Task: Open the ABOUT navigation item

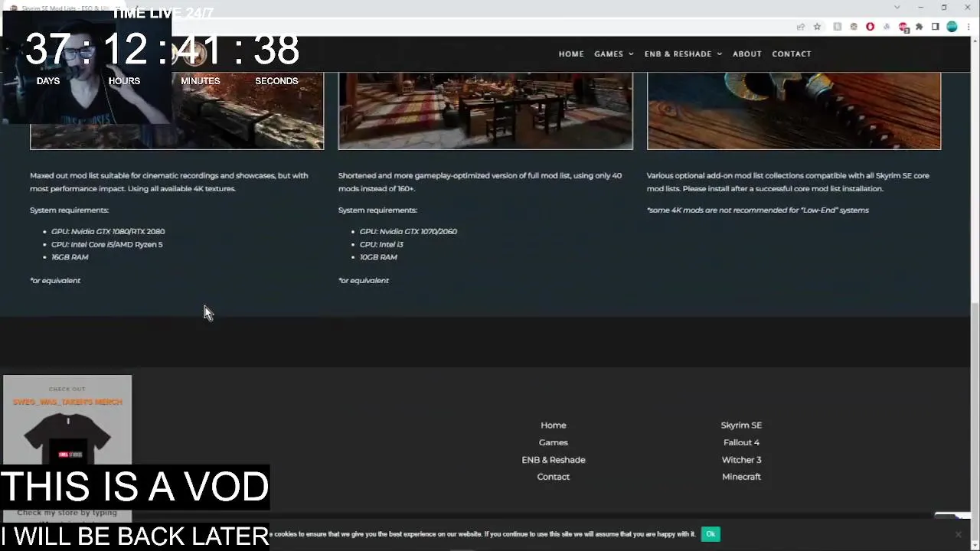Action: [x=747, y=54]
